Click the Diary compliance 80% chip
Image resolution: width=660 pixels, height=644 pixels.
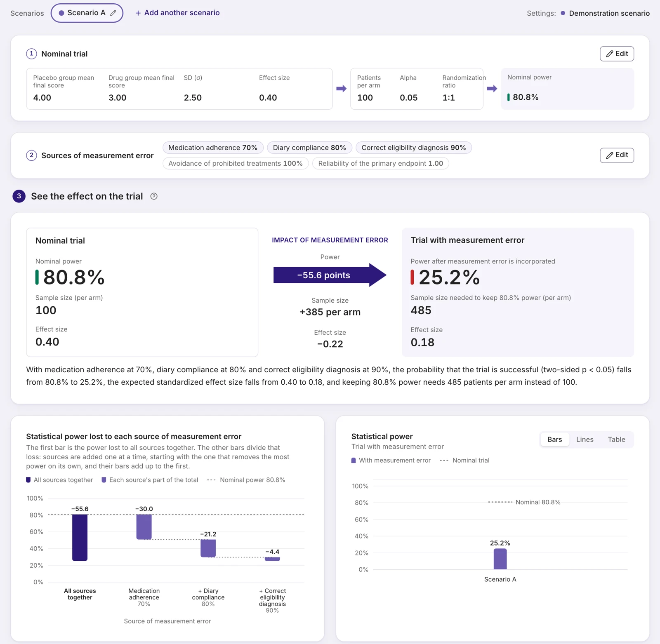pyautogui.click(x=309, y=148)
